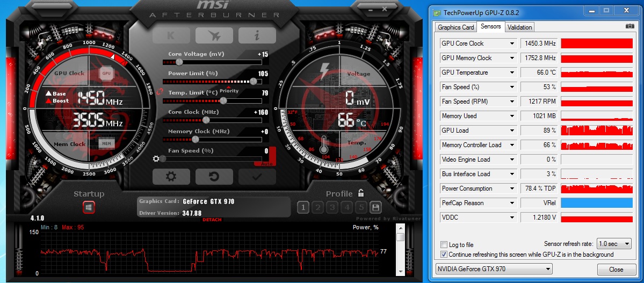Open GPU Temperature sensor dropdown
Screen dimensions: 644x283
tap(512, 72)
